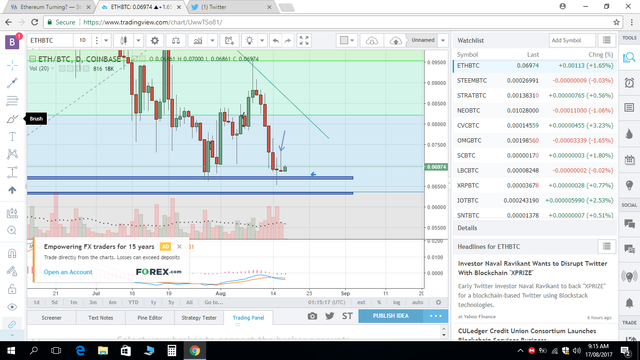The height and width of the screenshot is (360, 640).
Task: Click the redo arrow
Action: [288, 40]
